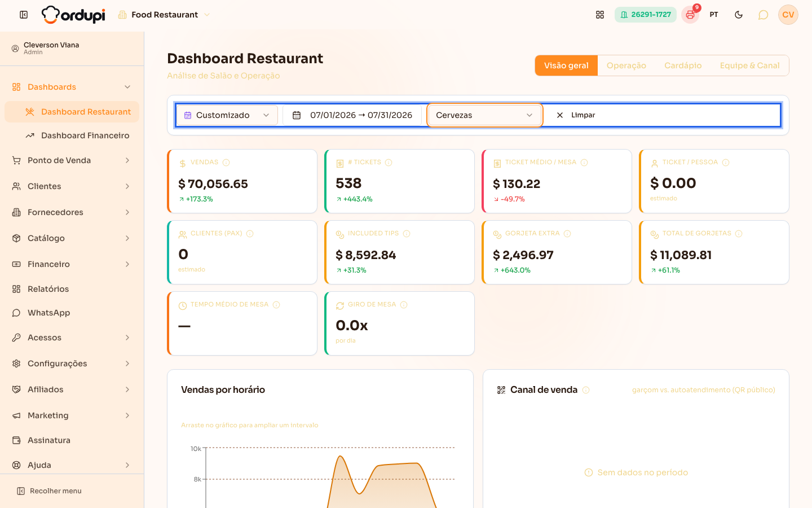812x508 pixels.
Task: Click info icon beside Giro de Mesa
Action: [404, 305]
